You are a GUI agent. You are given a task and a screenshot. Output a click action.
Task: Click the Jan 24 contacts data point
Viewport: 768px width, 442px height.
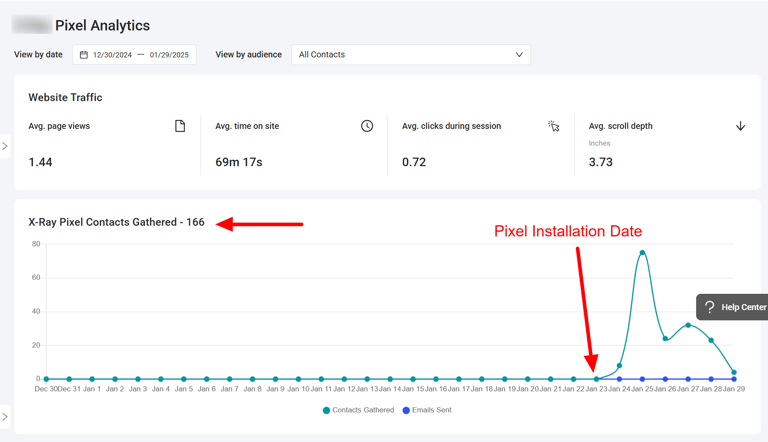[619, 366]
